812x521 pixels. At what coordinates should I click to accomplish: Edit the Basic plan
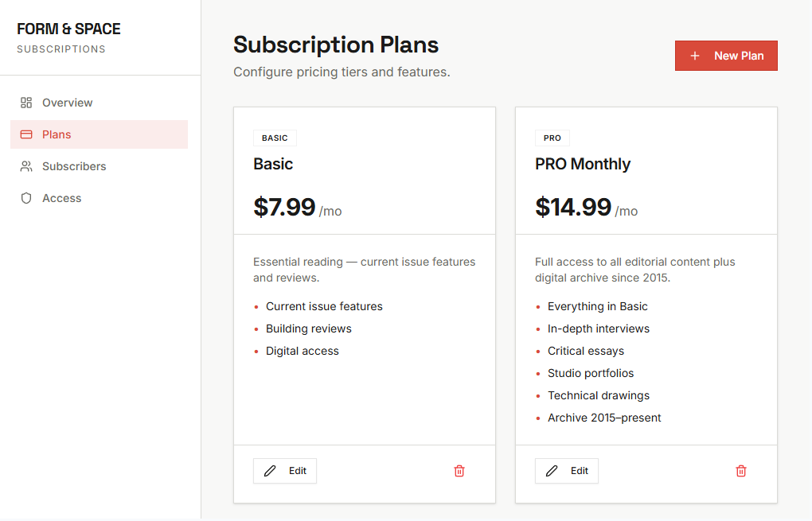coord(285,471)
